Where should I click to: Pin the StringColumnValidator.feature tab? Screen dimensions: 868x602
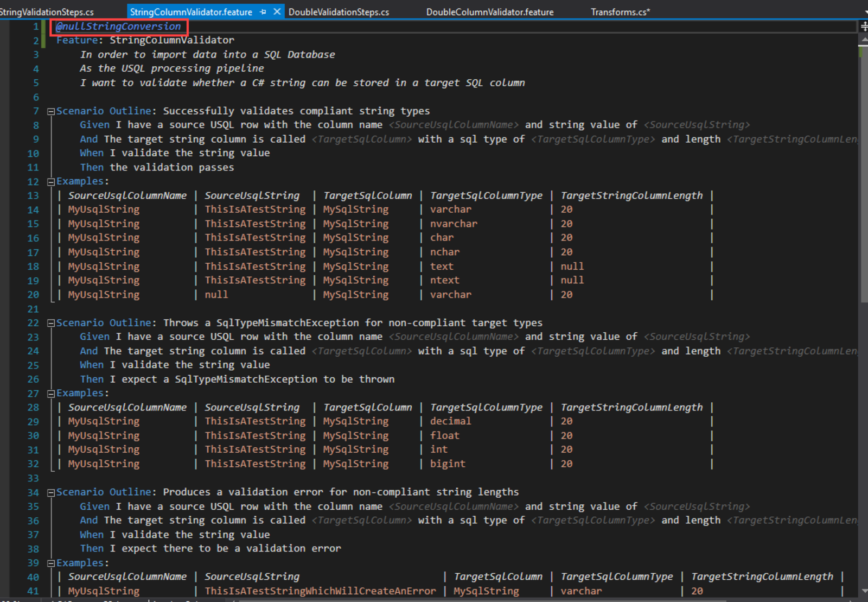coord(263,11)
